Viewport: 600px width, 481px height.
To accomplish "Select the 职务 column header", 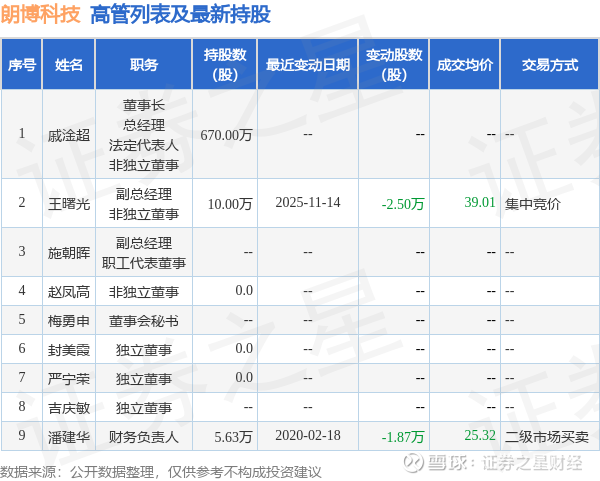I will 143,64.
